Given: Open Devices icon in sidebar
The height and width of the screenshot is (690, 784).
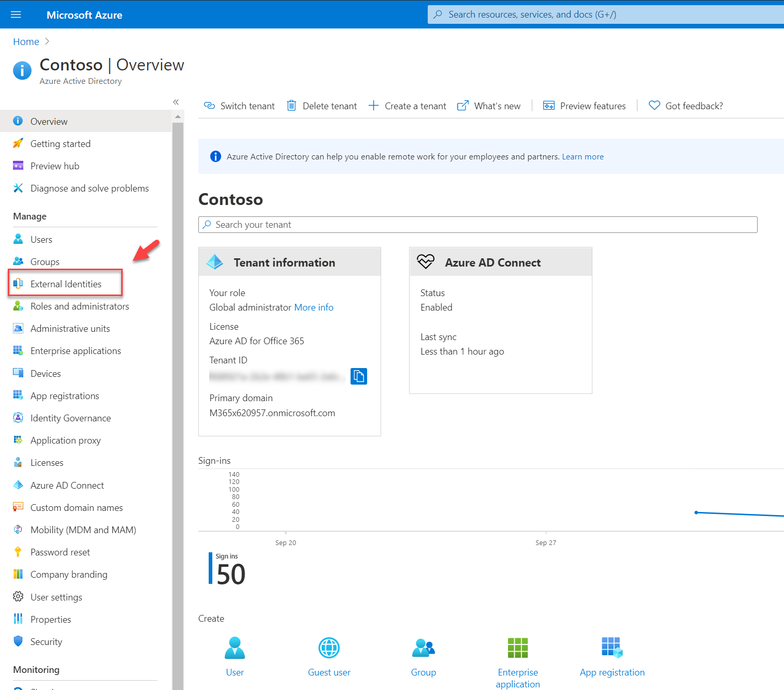Looking at the screenshot, I should 18,373.
